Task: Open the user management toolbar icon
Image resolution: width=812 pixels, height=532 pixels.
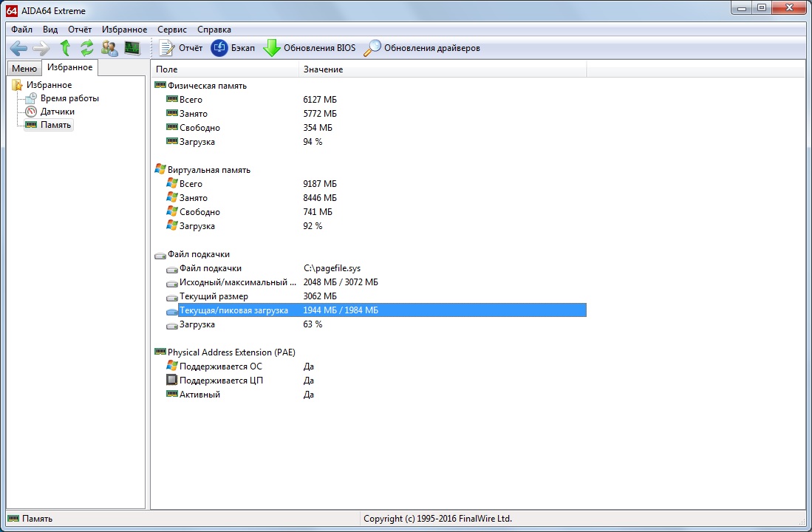Action: tap(110, 48)
